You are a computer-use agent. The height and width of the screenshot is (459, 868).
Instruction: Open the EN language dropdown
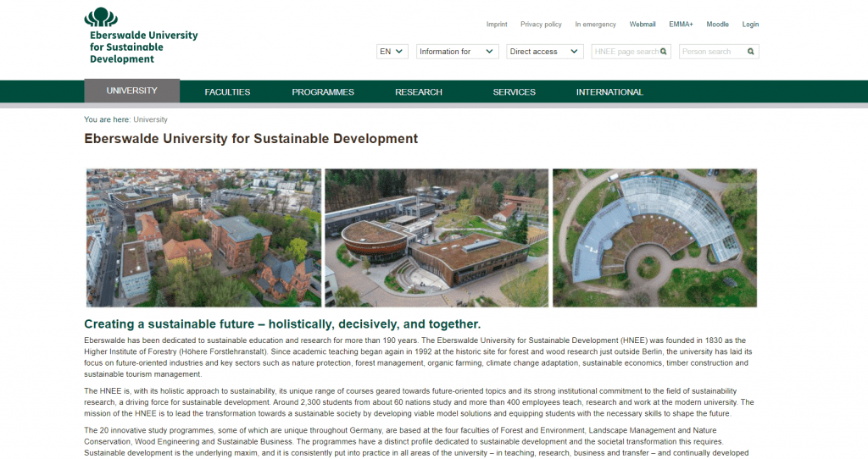pyautogui.click(x=392, y=52)
